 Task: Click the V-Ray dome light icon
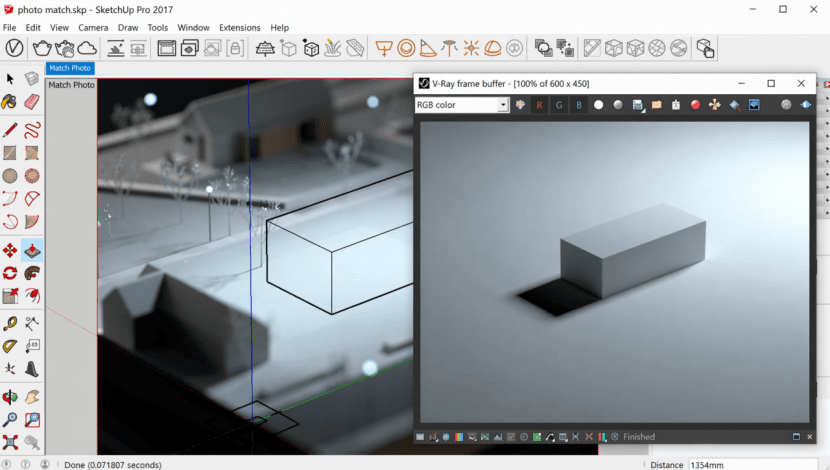click(492, 49)
